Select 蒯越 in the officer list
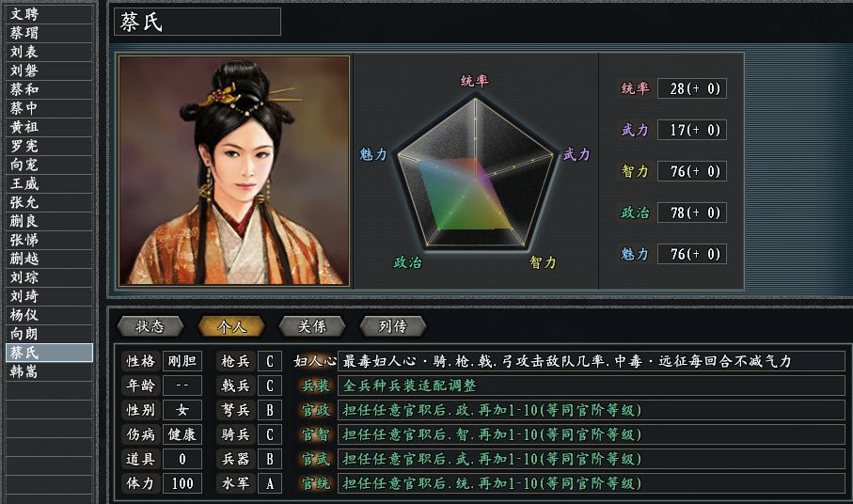This screenshot has height=504, width=853. point(49,259)
